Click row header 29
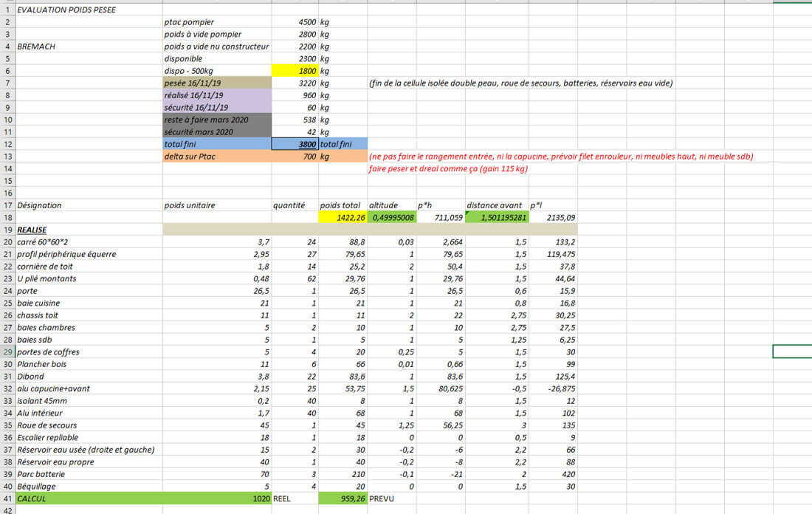Viewport: 812px width, 514px height. pyautogui.click(x=7, y=352)
